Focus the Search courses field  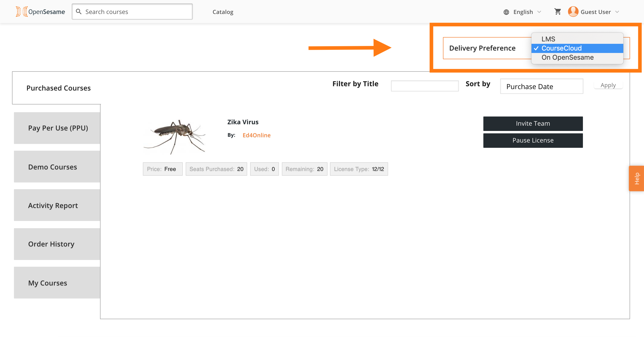pos(132,12)
